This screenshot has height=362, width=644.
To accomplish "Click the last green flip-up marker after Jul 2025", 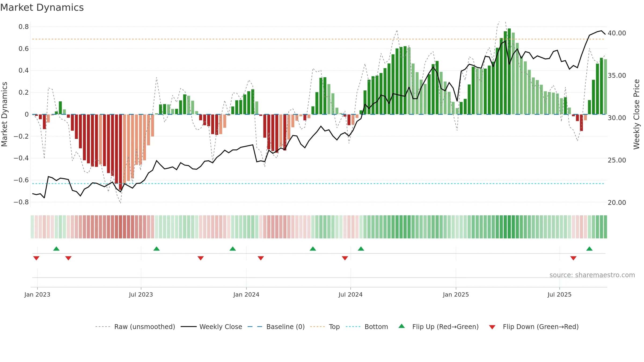I will 589,249.
